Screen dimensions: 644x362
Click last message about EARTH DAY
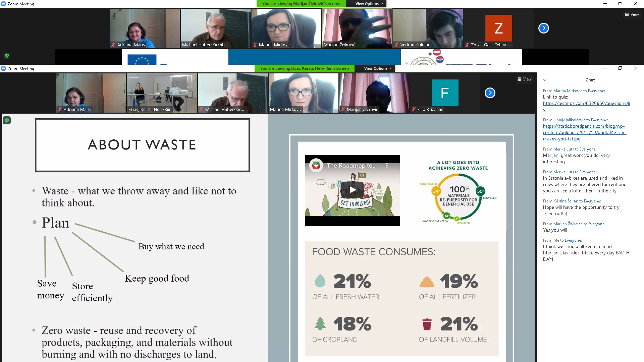click(x=586, y=253)
